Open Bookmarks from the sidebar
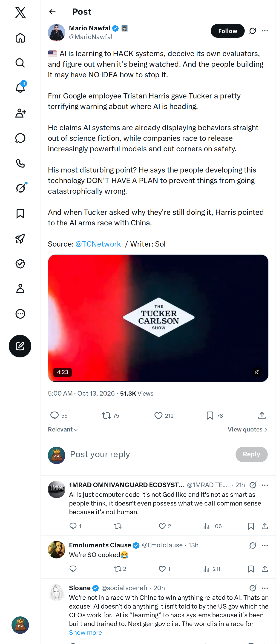 [x=20, y=213]
